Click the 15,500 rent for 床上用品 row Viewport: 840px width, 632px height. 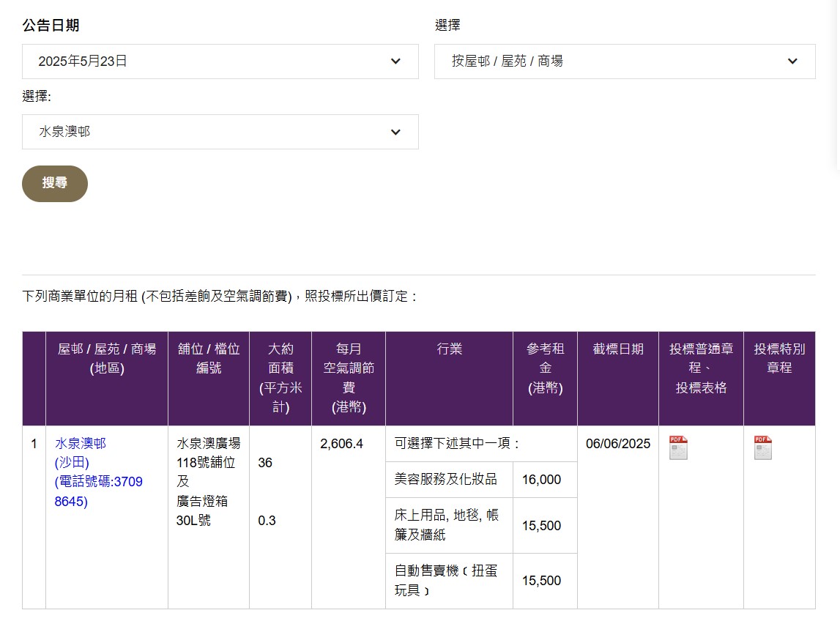click(541, 525)
